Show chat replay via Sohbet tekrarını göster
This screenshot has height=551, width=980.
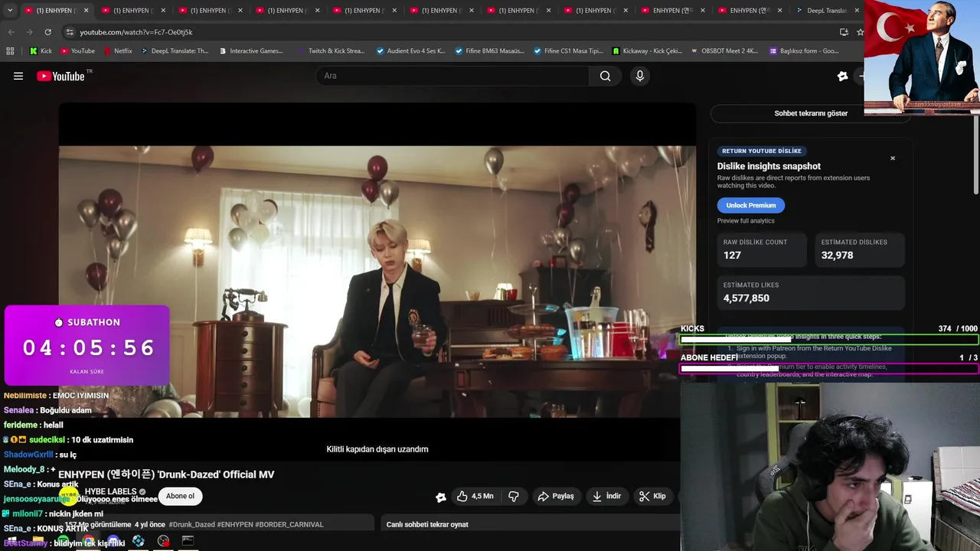click(x=811, y=113)
